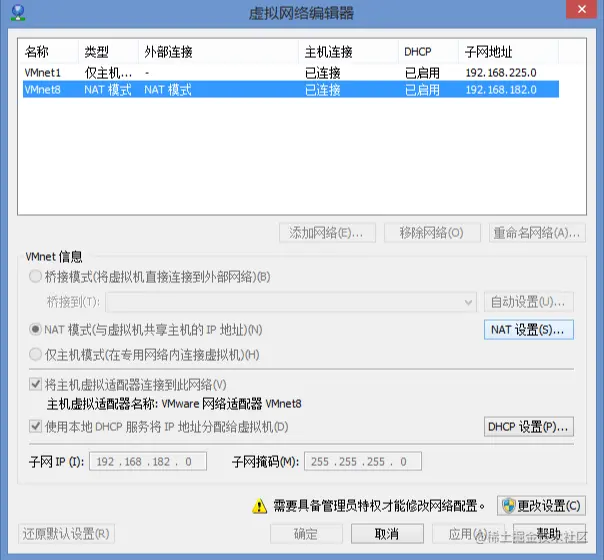Viewport: 604px width, 560px height.
Task: Click the yellow warning triangle icon
Action: (x=259, y=506)
